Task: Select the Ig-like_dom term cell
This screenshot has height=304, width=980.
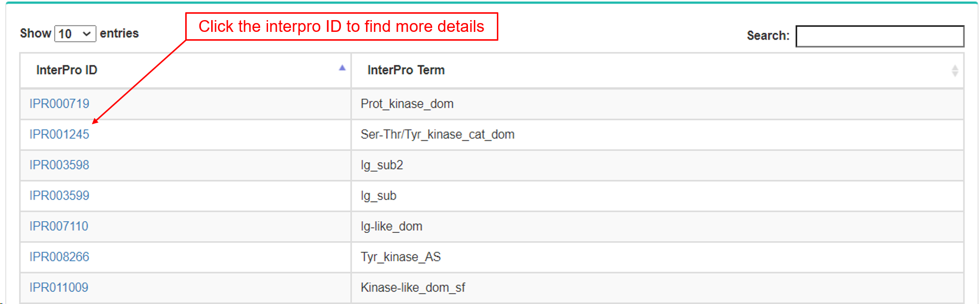Action: pyautogui.click(x=391, y=227)
